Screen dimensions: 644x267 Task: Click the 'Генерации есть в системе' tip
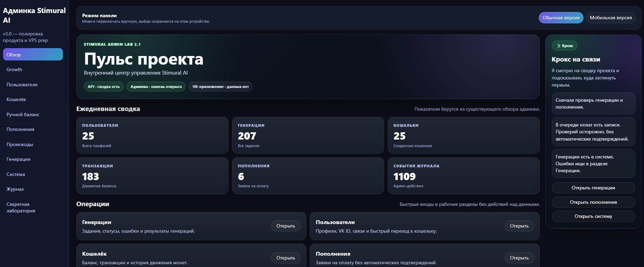click(x=593, y=164)
